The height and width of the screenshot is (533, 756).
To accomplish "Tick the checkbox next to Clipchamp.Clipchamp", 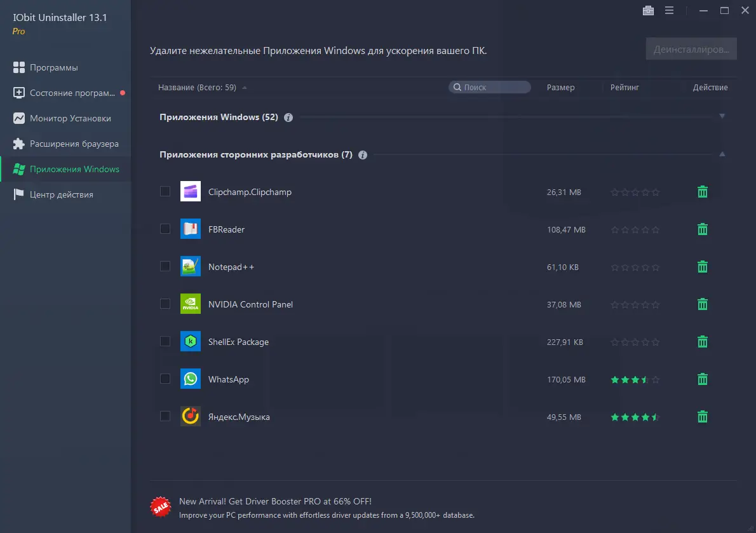I will pos(165,191).
